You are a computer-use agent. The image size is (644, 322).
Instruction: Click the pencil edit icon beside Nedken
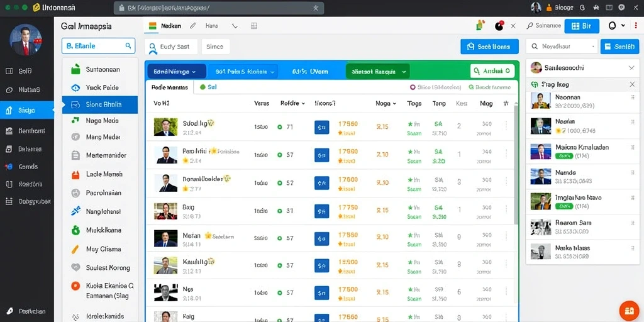pyautogui.click(x=192, y=26)
